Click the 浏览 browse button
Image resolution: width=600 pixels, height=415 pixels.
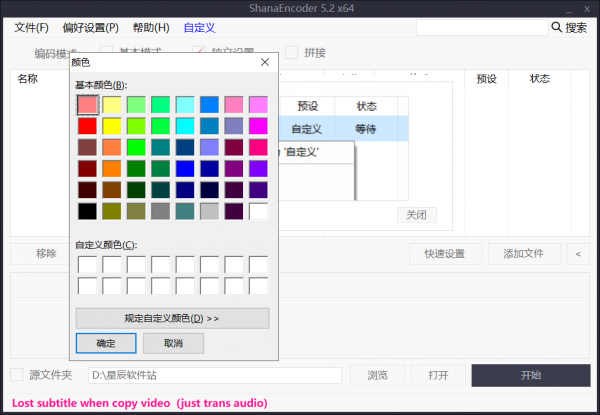click(378, 375)
